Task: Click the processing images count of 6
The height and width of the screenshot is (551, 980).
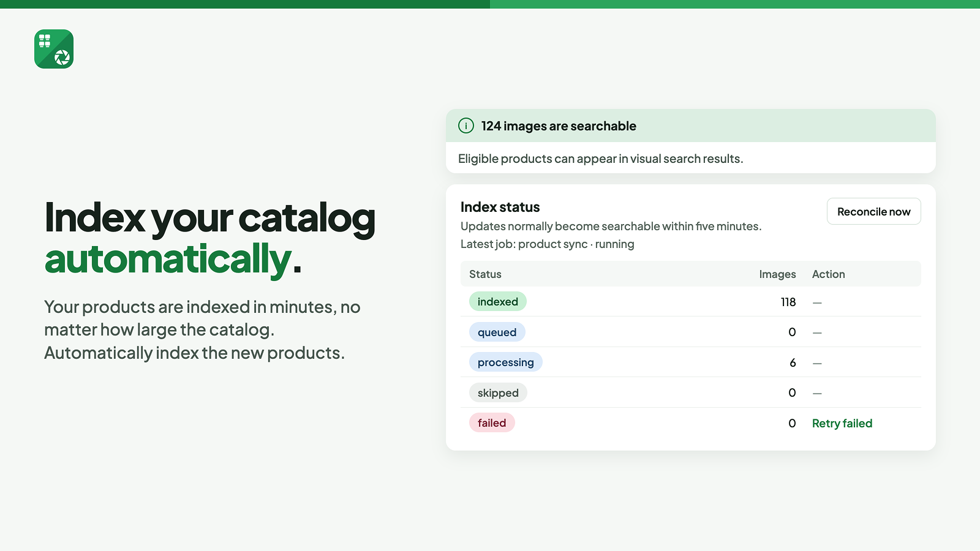Action: tap(793, 362)
